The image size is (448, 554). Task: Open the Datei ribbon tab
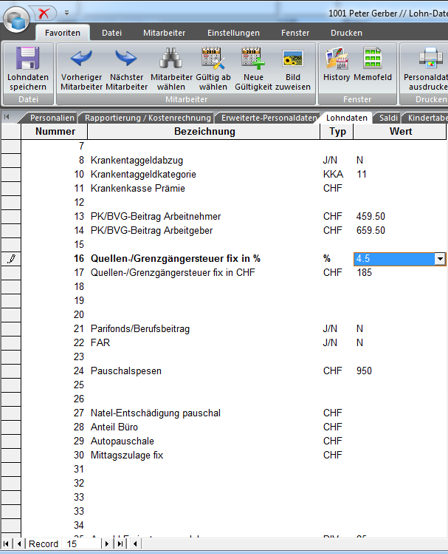[x=112, y=33]
